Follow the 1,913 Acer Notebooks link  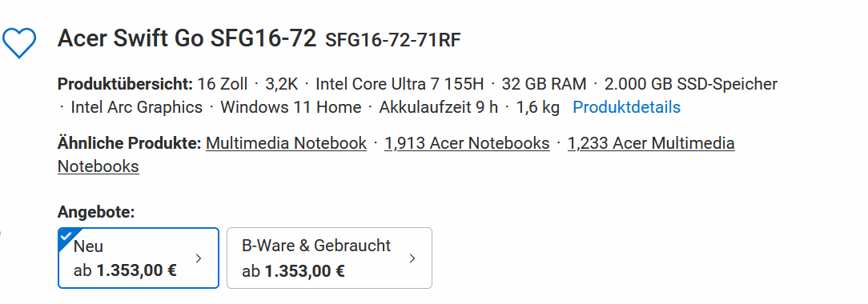click(467, 144)
